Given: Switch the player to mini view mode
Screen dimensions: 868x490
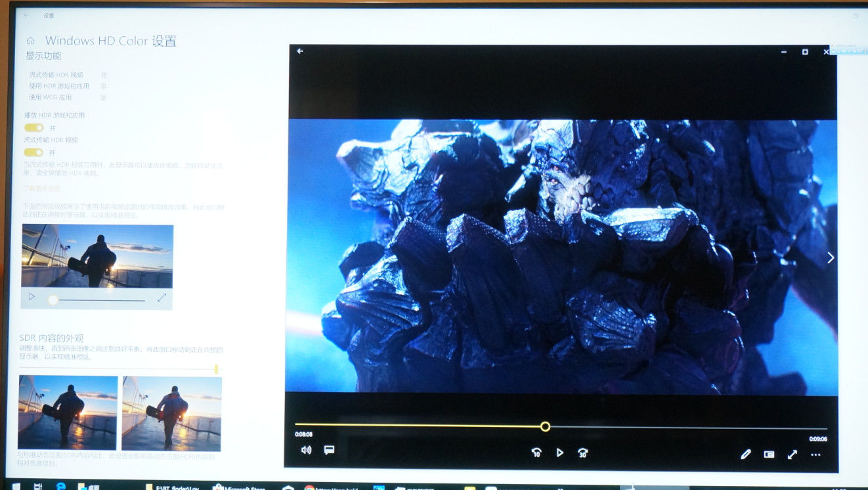Looking at the screenshot, I should tap(770, 454).
